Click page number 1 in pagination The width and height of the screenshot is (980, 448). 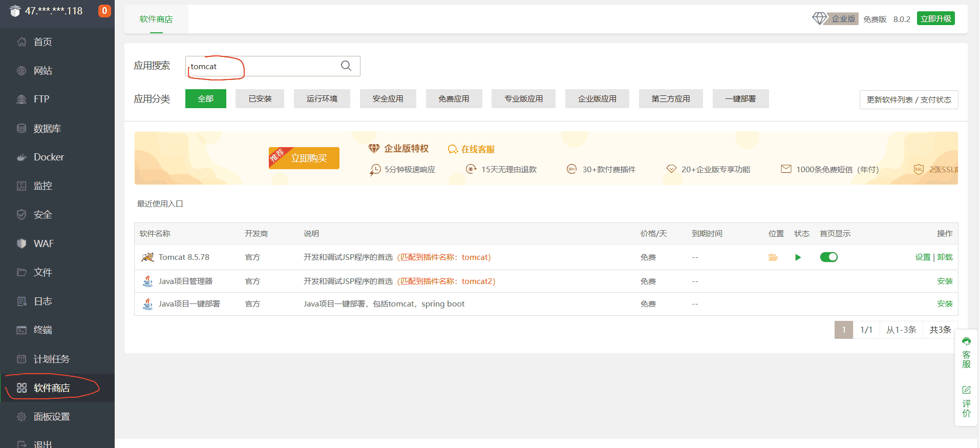[x=844, y=330]
